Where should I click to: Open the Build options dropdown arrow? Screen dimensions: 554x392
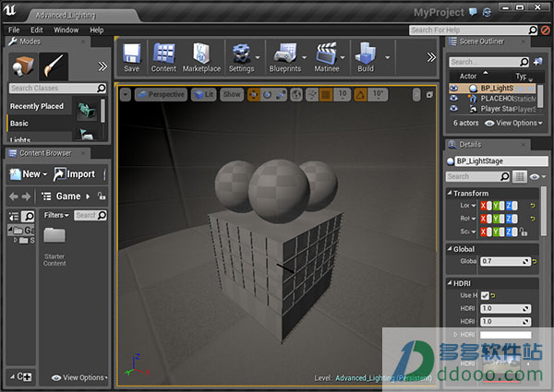click(388, 57)
